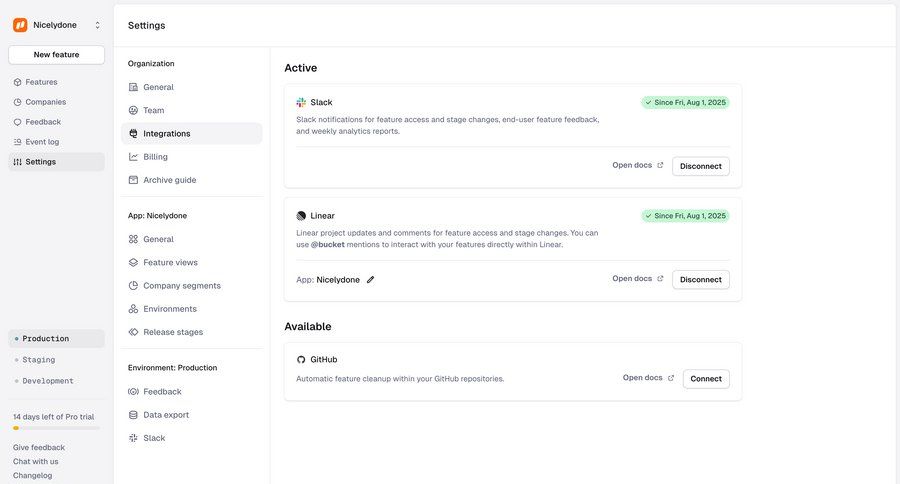Image resolution: width=900 pixels, height=484 pixels.
Task: Click the Team smiley icon
Action: coord(133,110)
